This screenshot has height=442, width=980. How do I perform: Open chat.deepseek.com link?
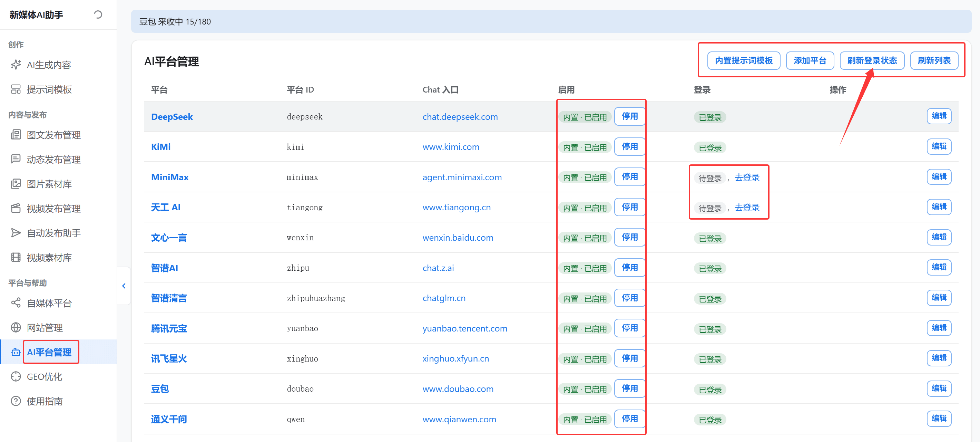click(x=460, y=117)
